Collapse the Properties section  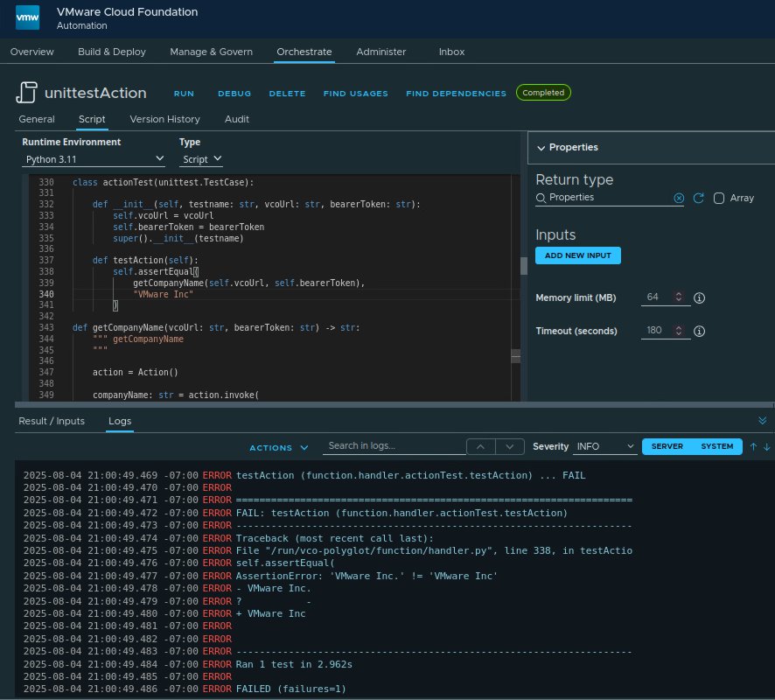pos(541,148)
